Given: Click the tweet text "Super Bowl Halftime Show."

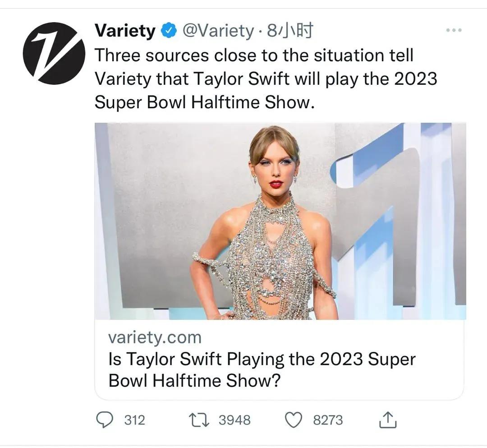Looking at the screenshot, I should pyautogui.click(x=203, y=102).
